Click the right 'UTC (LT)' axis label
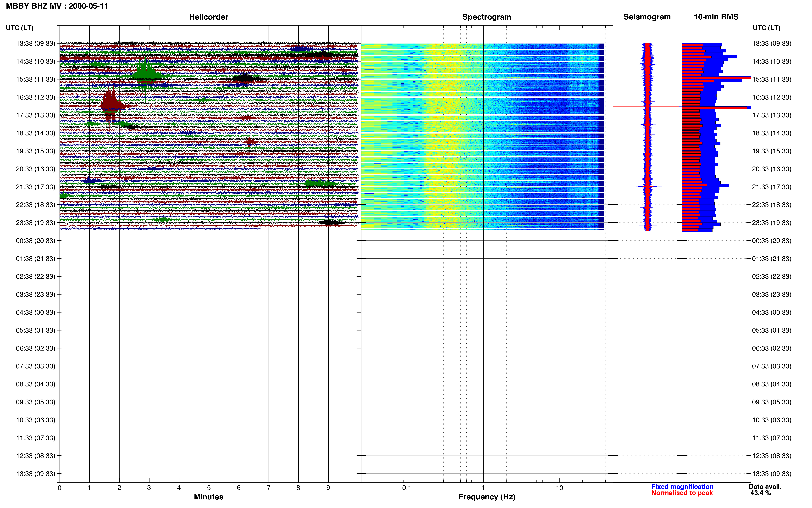This screenshot has height=508, width=812. coord(766,28)
